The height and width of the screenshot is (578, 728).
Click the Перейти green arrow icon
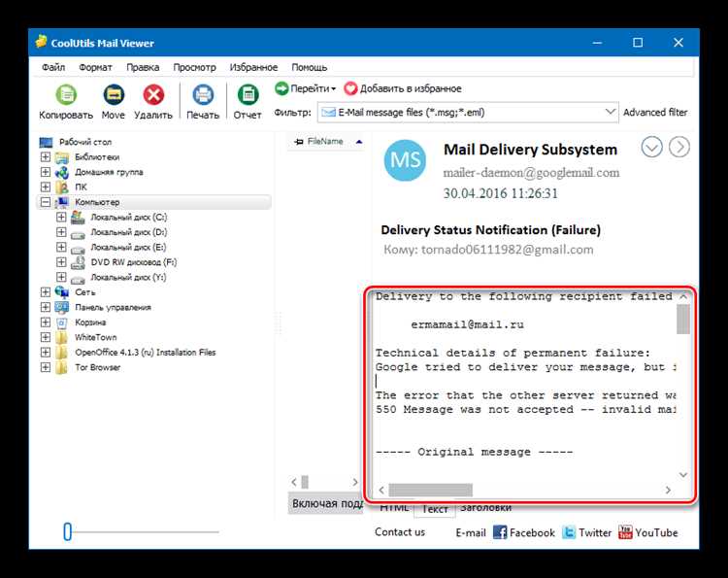(x=281, y=87)
